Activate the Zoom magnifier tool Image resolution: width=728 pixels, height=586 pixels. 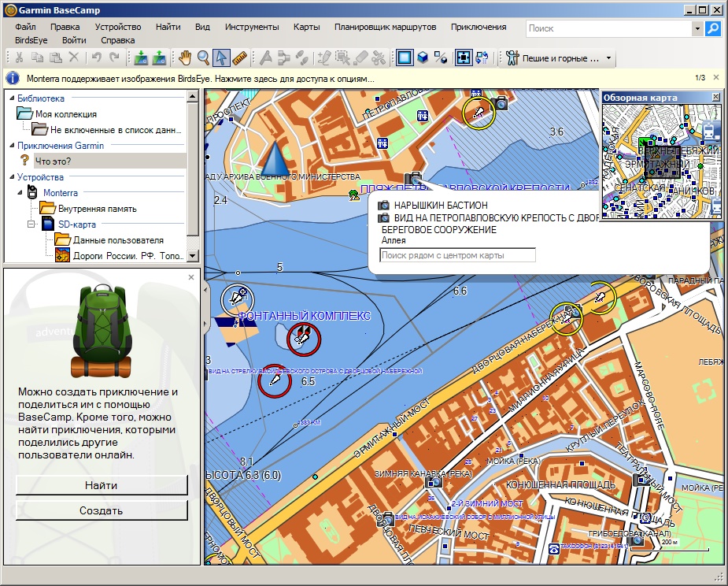click(x=204, y=57)
